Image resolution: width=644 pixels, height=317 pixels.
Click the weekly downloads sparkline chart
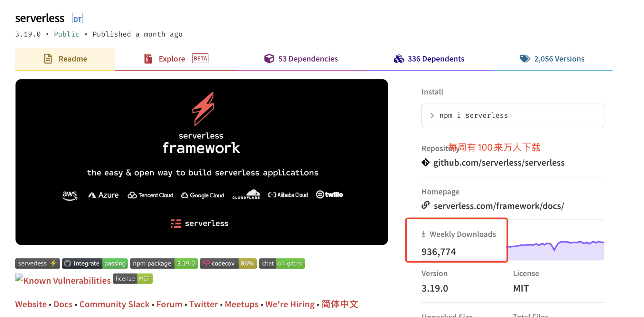pyautogui.click(x=556, y=250)
